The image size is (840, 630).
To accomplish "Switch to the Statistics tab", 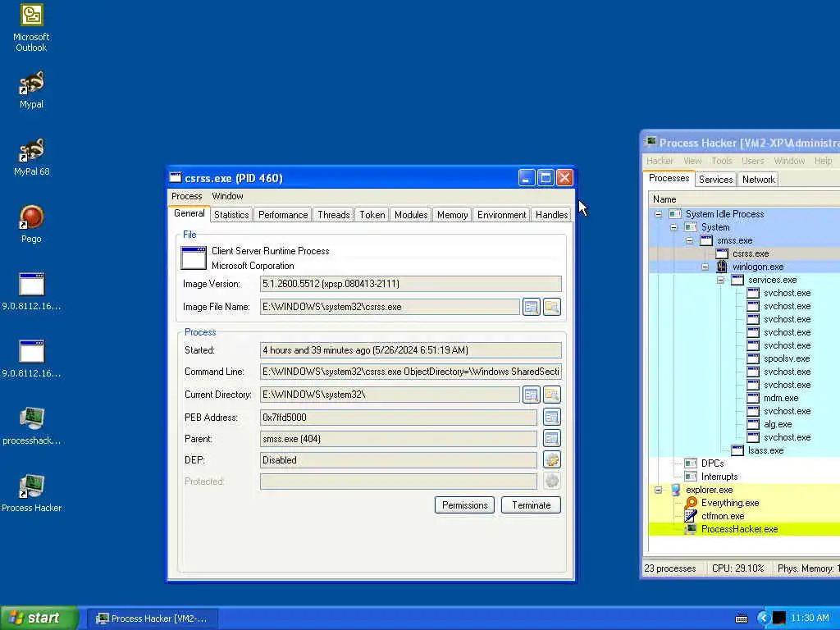I will coord(231,215).
